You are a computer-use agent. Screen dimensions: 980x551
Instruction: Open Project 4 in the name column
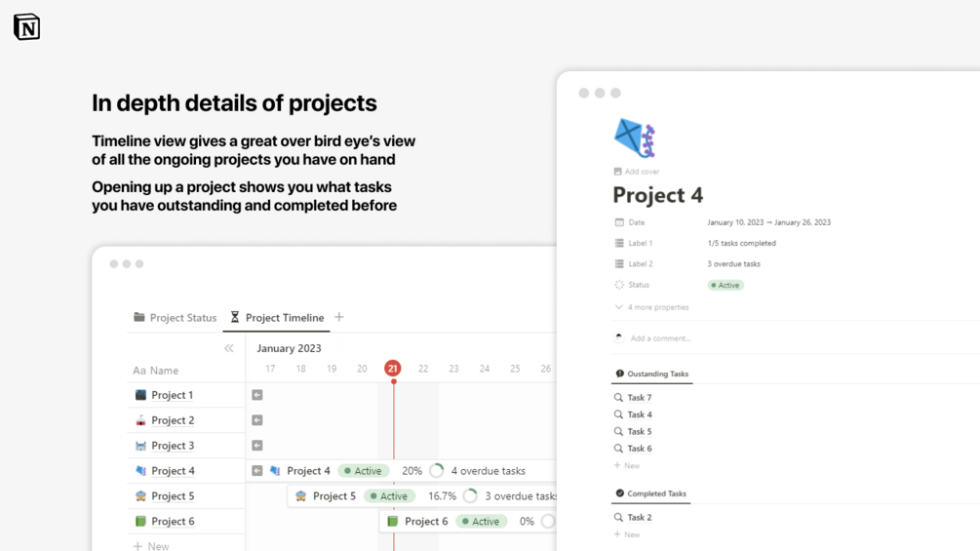(x=173, y=470)
